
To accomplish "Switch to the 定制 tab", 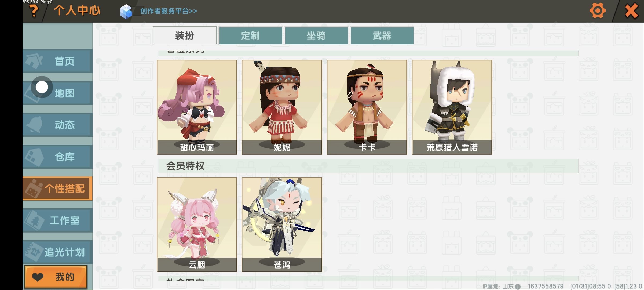I will pos(251,36).
